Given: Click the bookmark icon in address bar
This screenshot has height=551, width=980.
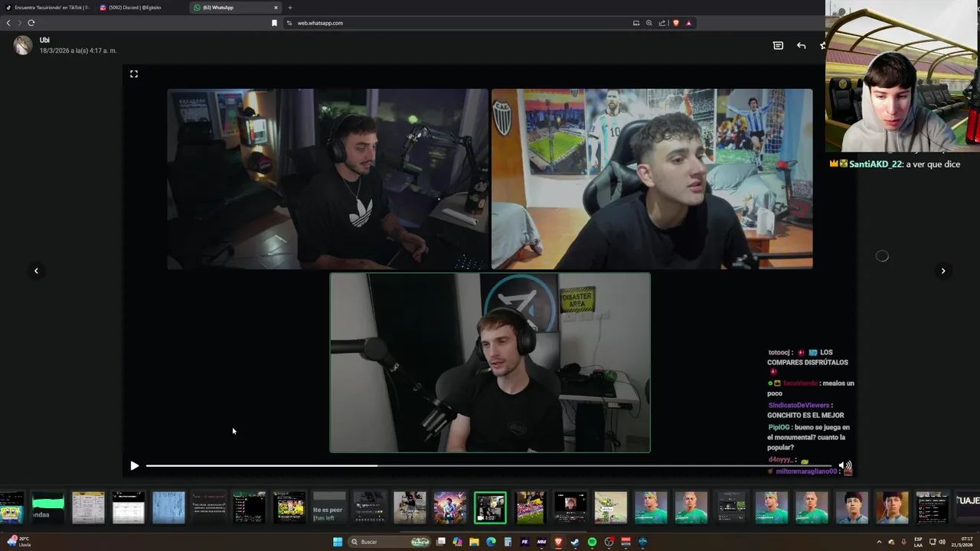Looking at the screenshot, I should pos(274,23).
